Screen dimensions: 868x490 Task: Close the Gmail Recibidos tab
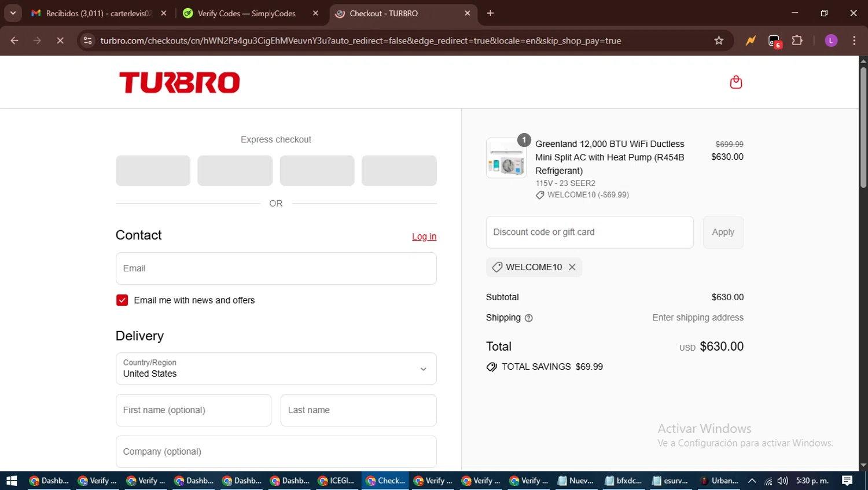[x=164, y=13]
